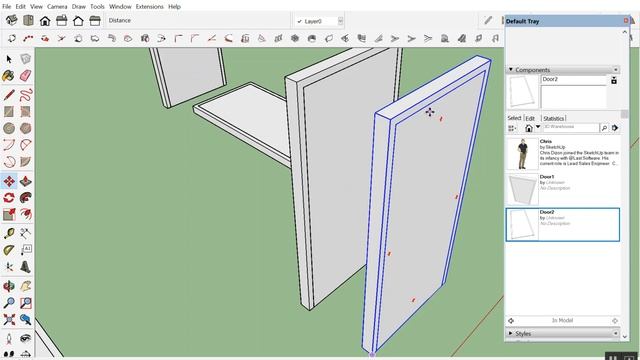Activate the Text label tool
Screen dimensions: 640x360
(26, 250)
